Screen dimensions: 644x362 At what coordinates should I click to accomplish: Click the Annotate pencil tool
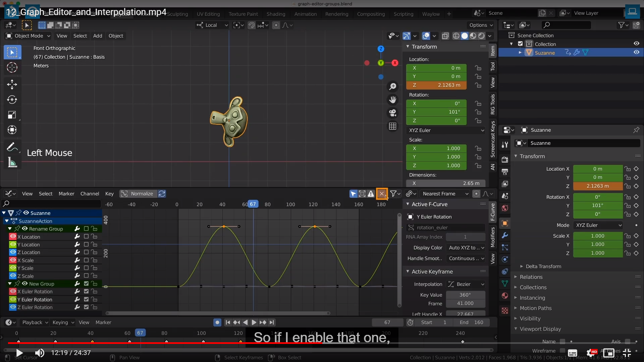tap(12, 146)
